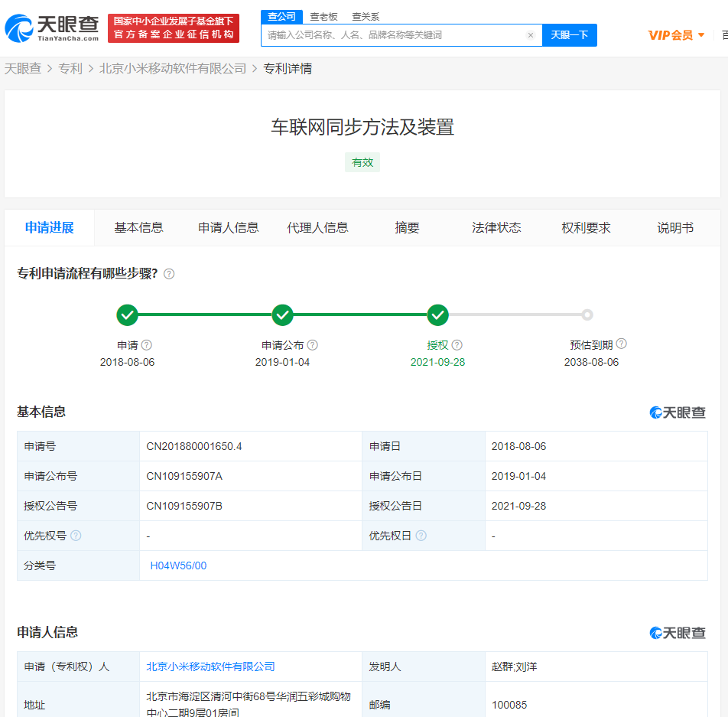Click expiry date 2038-08-06
This screenshot has height=717, width=728.
coord(591,362)
